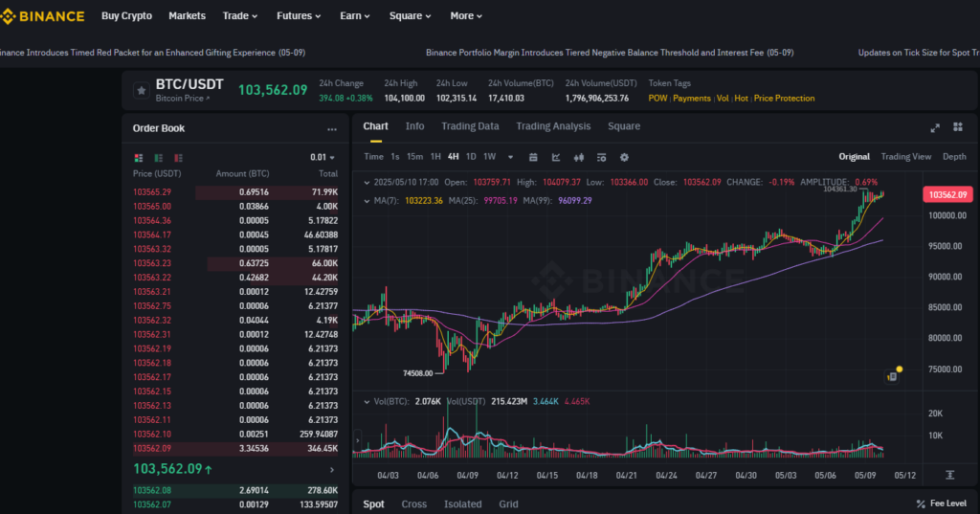Viewport: 980px width, 514px height.
Task: Go to Markets page
Action: click(187, 16)
